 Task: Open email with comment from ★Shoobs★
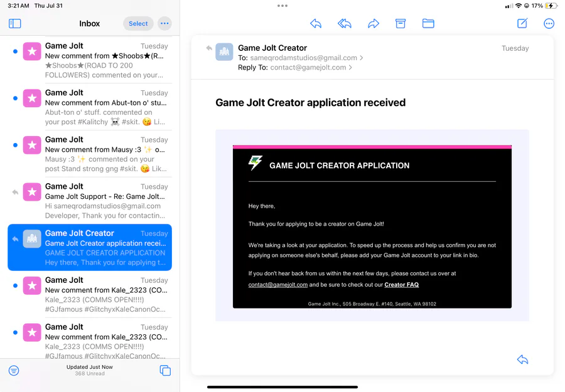click(90, 60)
